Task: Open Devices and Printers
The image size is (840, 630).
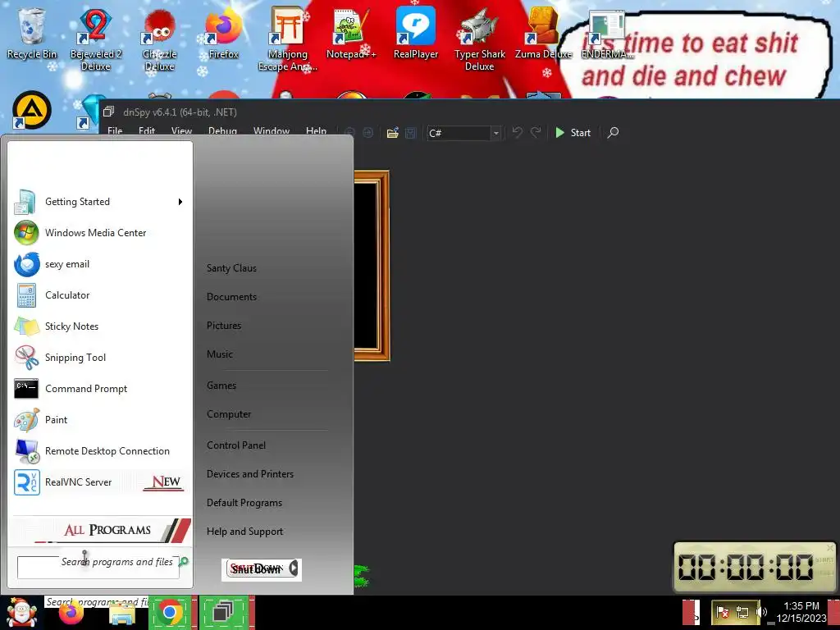Action: (250, 474)
